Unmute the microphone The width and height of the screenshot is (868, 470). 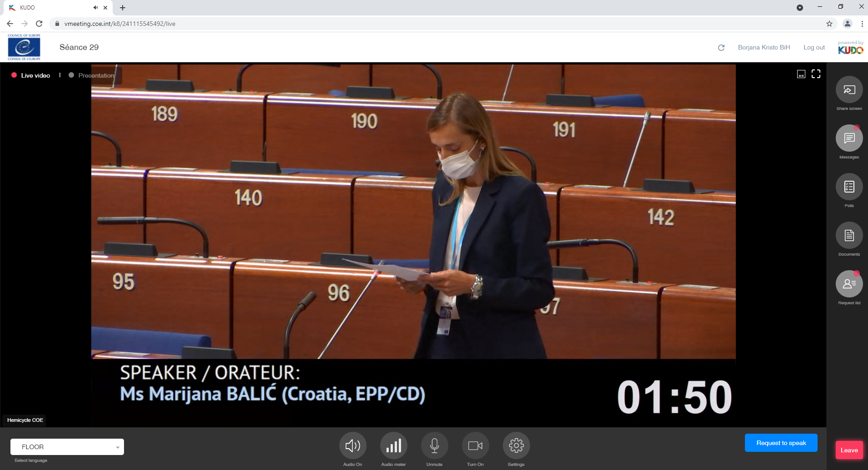coord(434,446)
